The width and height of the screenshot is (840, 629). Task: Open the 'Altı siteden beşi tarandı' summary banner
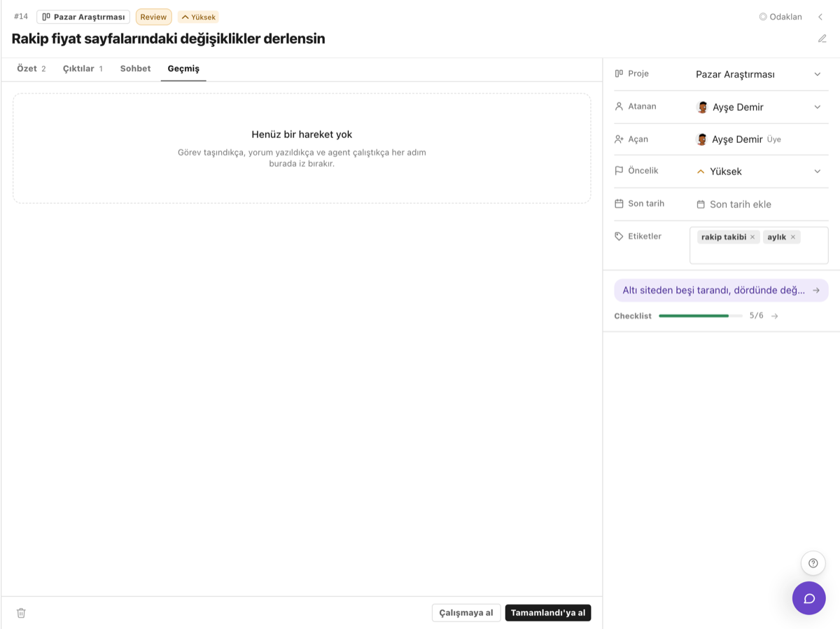pos(721,290)
